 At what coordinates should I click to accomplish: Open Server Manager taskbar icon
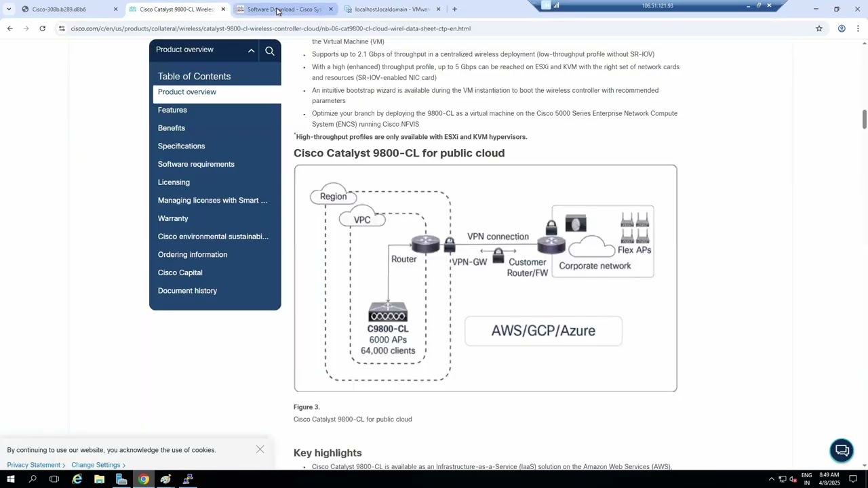(x=121, y=479)
